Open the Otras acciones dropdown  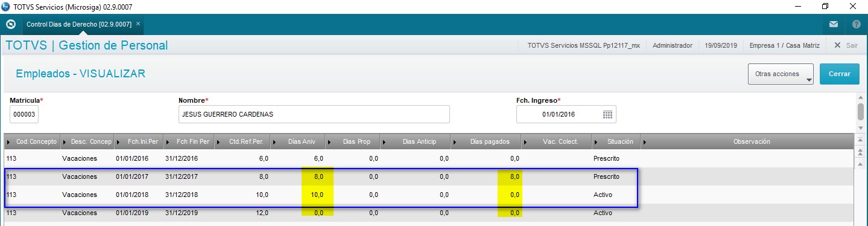tap(781, 74)
